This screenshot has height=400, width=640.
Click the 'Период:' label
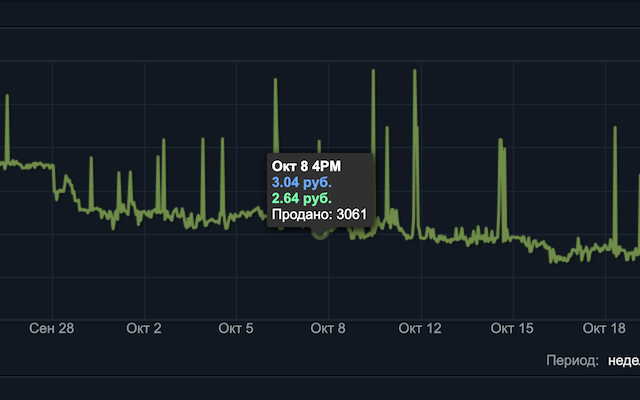(572, 361)
